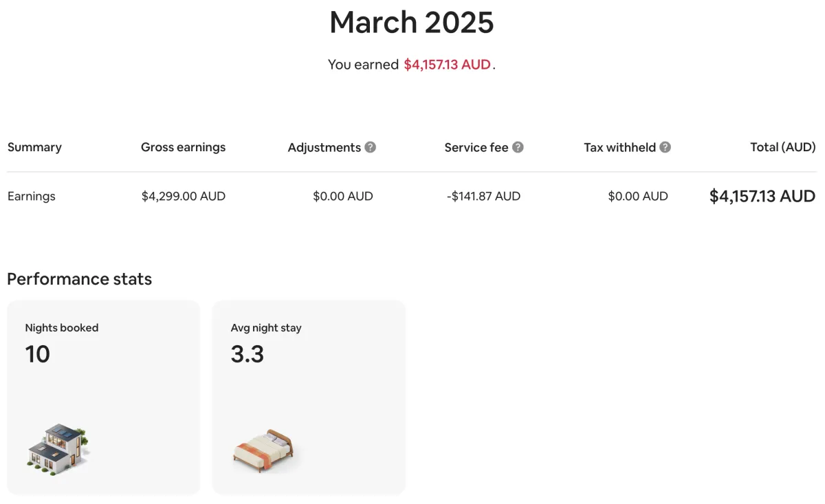Click the Service fee column label
The image size is (825, 504).
point(476,147)
